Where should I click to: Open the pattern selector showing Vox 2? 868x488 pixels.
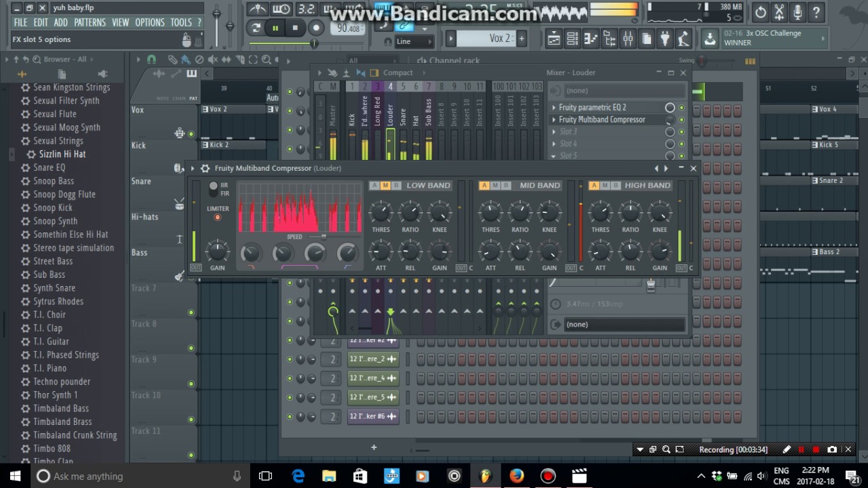pyautogui.click(x=486, y=39)
